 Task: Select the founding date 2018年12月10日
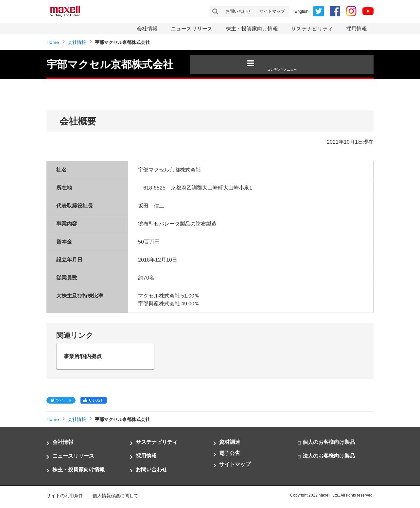(x=158, y=260)
